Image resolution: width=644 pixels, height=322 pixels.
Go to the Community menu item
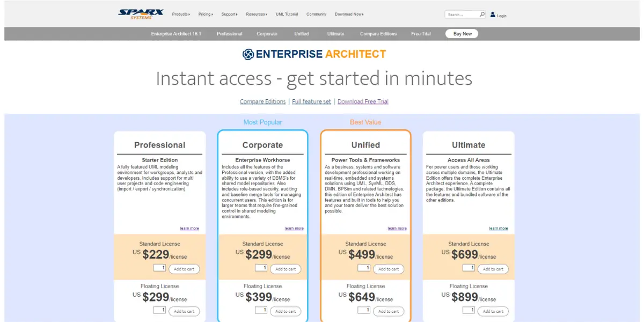[x=316, y=14]
